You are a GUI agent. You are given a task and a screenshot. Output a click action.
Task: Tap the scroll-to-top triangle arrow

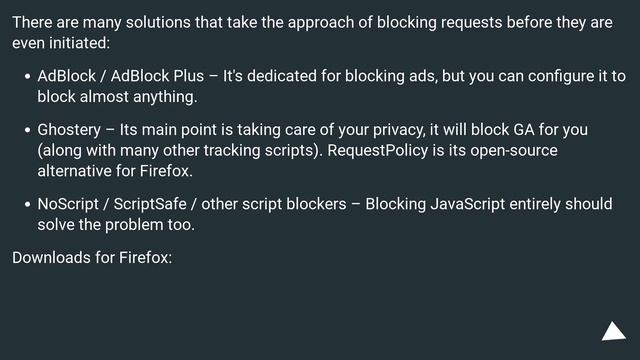coord(613,331)
